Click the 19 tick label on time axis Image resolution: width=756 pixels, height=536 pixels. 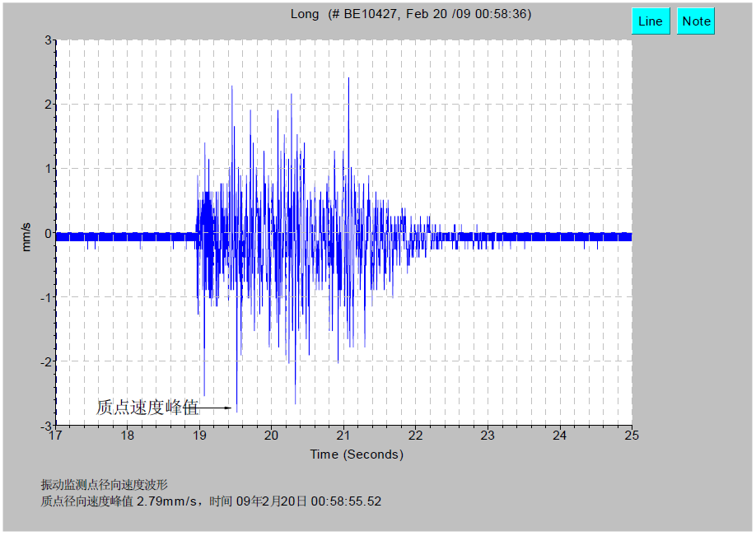[x=199, y=435]
